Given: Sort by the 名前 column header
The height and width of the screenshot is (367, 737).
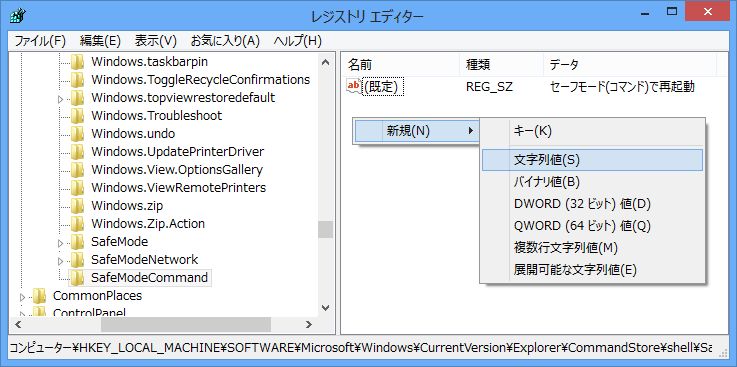Looking at the screenshot, I should [x=400, y=64].
